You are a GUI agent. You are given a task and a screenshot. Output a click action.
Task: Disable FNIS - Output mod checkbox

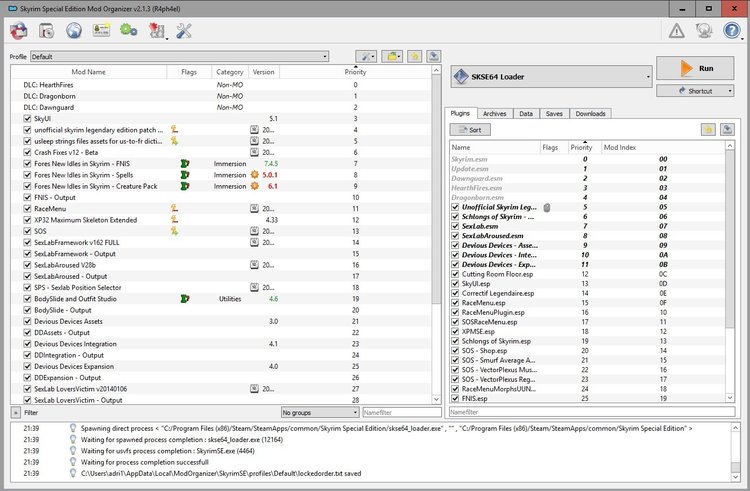pos(27,197)
